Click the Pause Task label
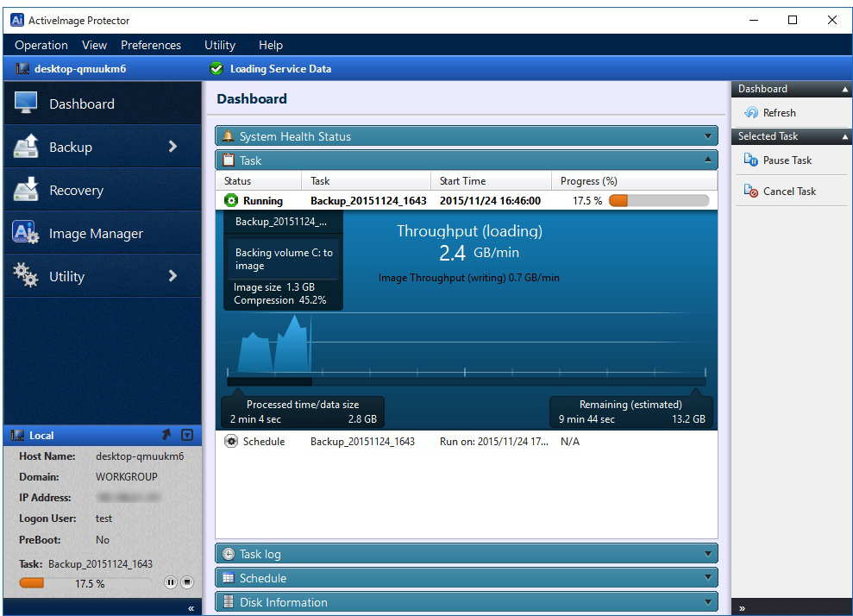 [x=787, y=160]
